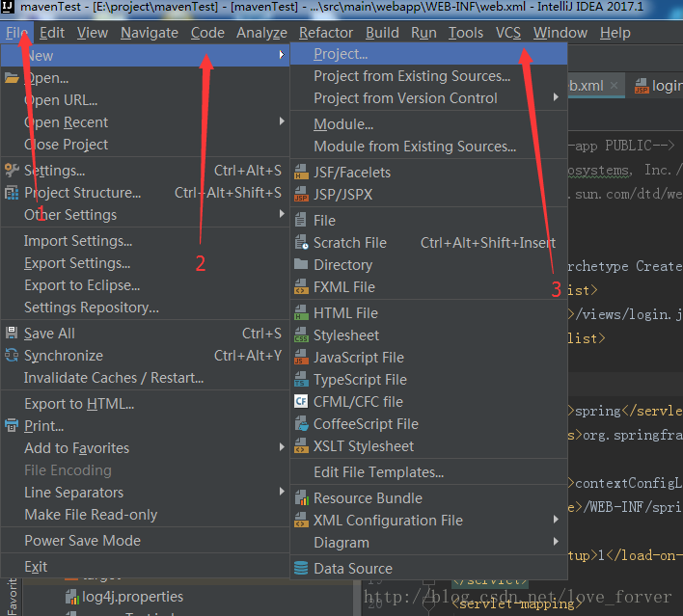Image resolution: width=683 pixels, height=616 pixels.
Task: Expand the Line Separators submenu
Action: pyautogui.click(x=282, y=492)
